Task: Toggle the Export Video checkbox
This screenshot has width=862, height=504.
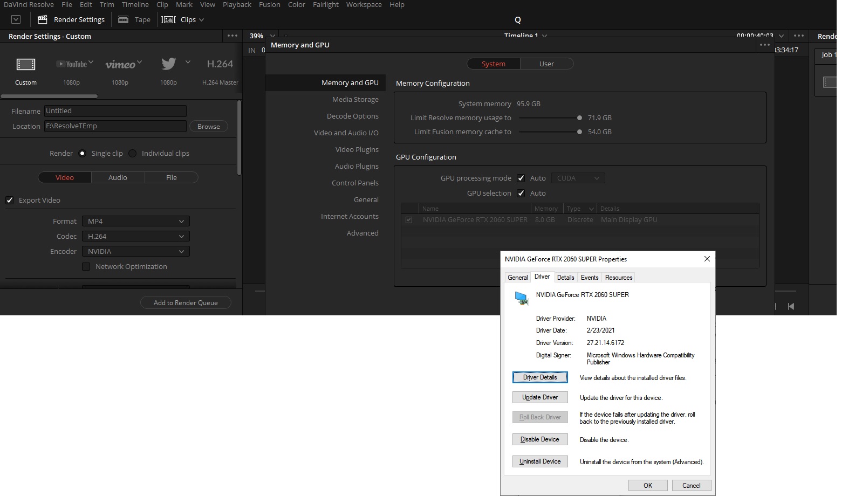Action: 10,200
